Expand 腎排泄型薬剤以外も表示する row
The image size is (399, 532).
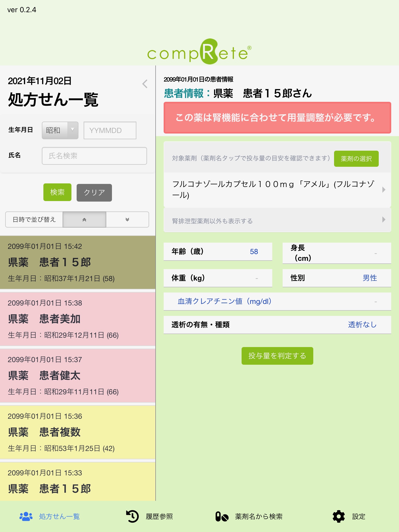pyautogui.click(x=277, y=220)
